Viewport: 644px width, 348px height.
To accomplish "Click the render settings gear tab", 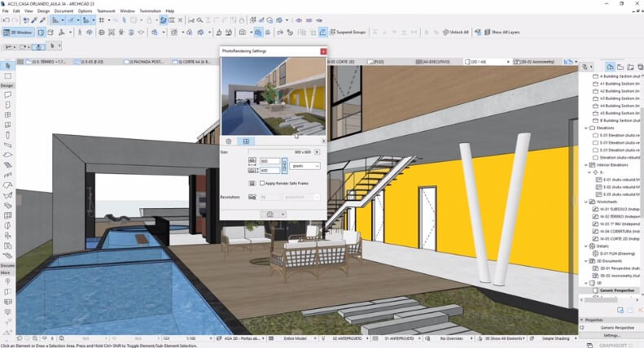I will click(x=229, y=141).
